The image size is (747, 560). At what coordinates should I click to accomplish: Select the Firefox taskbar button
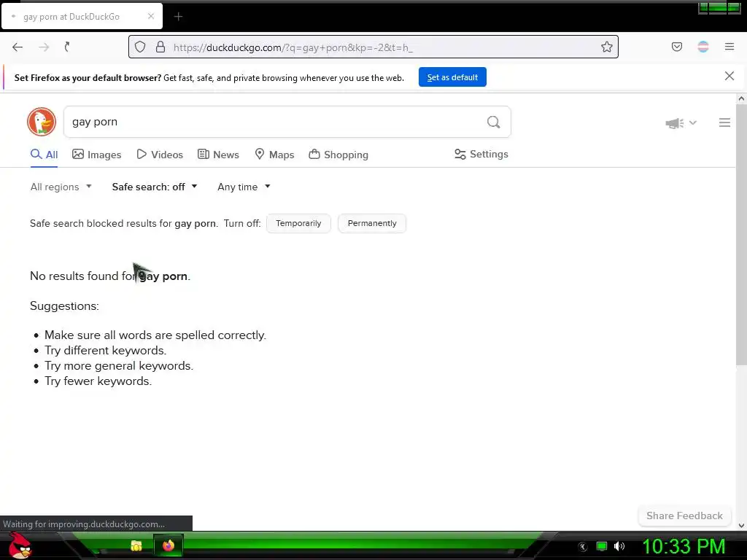(x=169, y=545)
